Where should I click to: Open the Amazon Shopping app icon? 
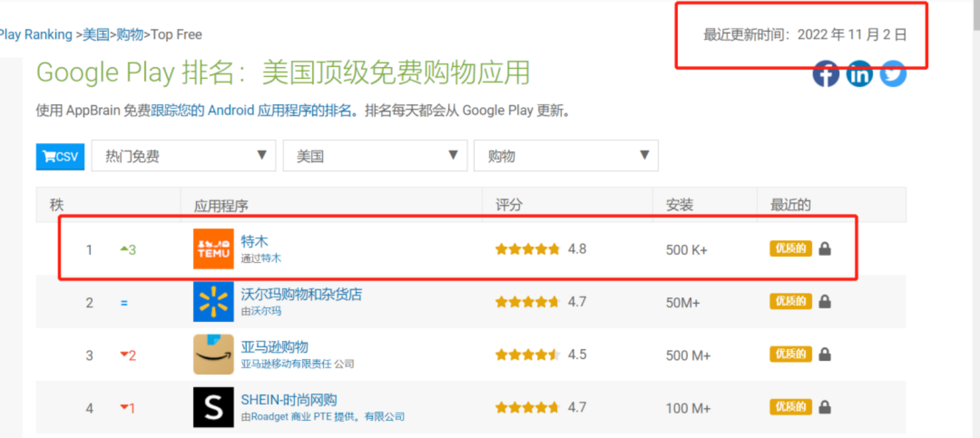[x=213, y=354]
